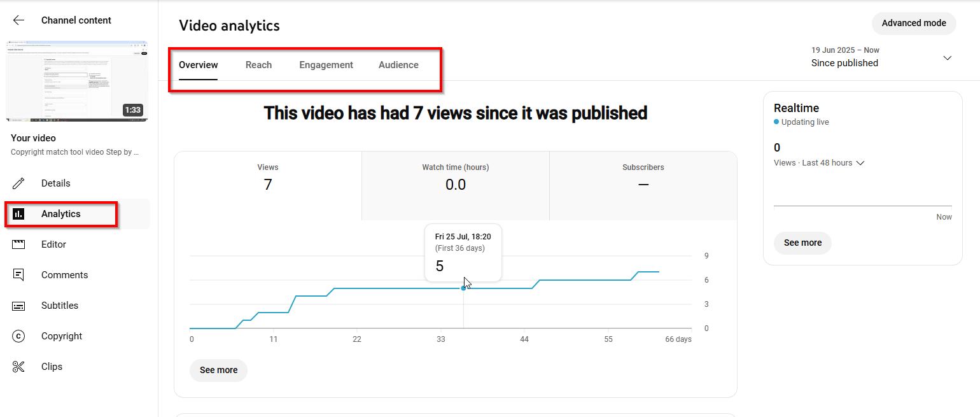Open Advanced mode analytics
This screenshot has width=980, height=417.
click(x=914, y=23)
